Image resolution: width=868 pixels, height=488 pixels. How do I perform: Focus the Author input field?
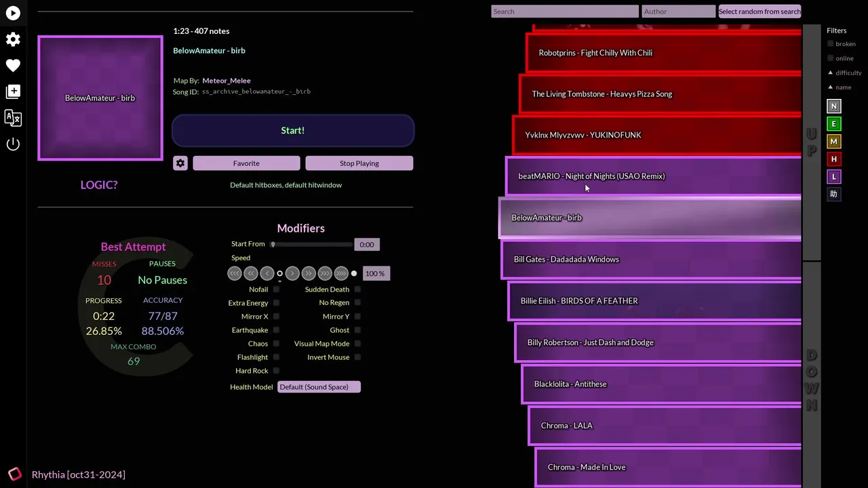click(x=679, y=12)
